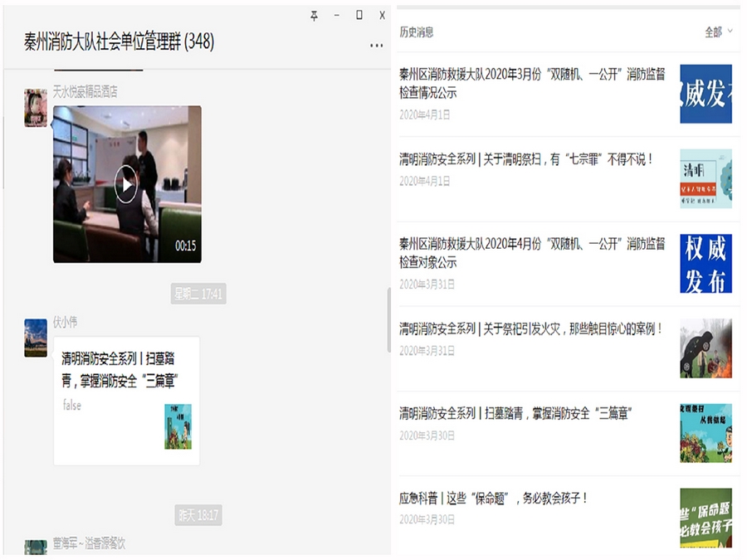
Task: Click the 天水悦宸精品酒店 sender avatar
Action: click(36, 108)
